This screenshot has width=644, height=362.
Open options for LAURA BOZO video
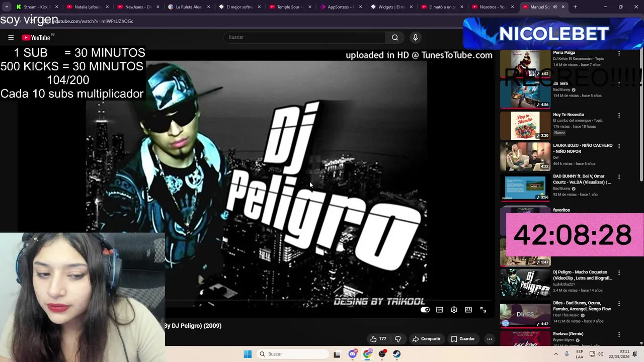click(619, 146)
